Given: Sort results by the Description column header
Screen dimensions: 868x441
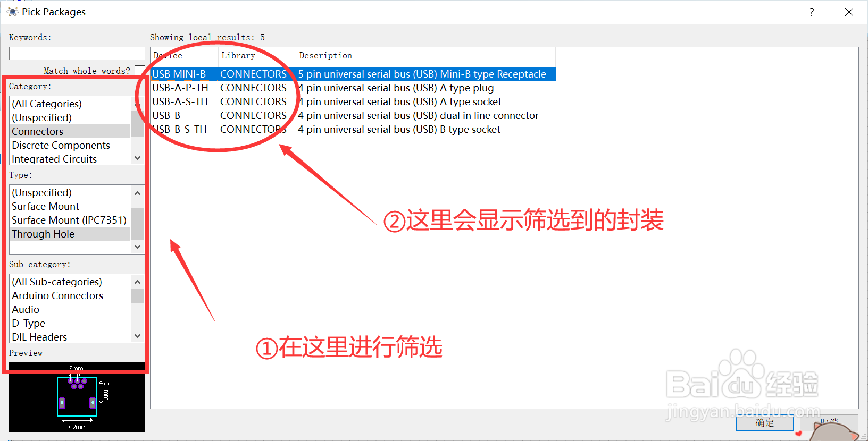Looking at the screenshot, I should [425, 56].
